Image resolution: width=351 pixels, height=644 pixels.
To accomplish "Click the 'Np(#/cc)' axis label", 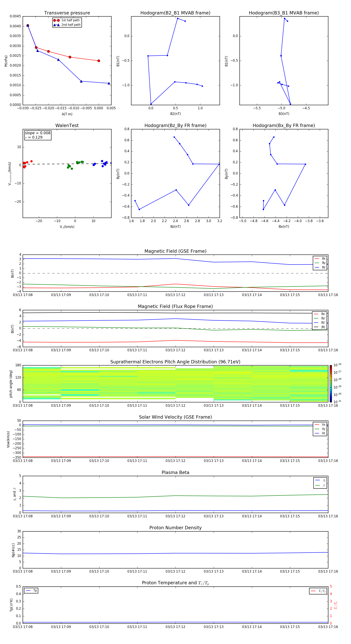I will [x=13, y=550].
